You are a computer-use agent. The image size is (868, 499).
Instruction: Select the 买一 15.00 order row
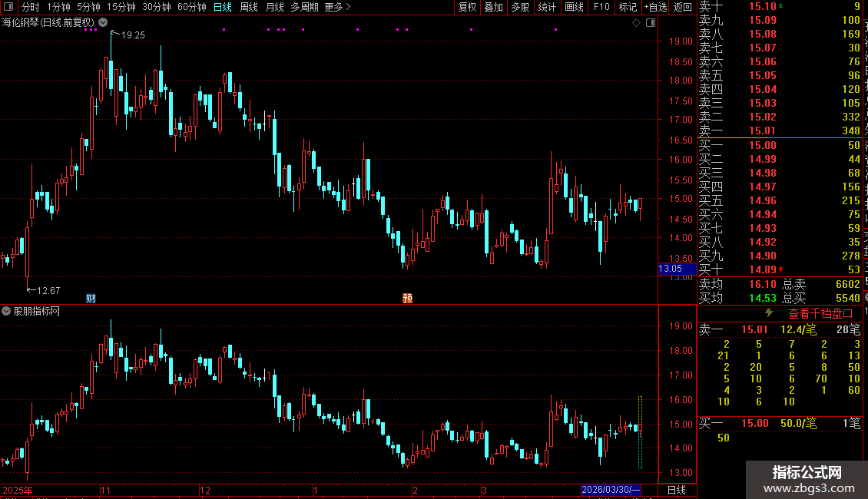pos(780,145)
